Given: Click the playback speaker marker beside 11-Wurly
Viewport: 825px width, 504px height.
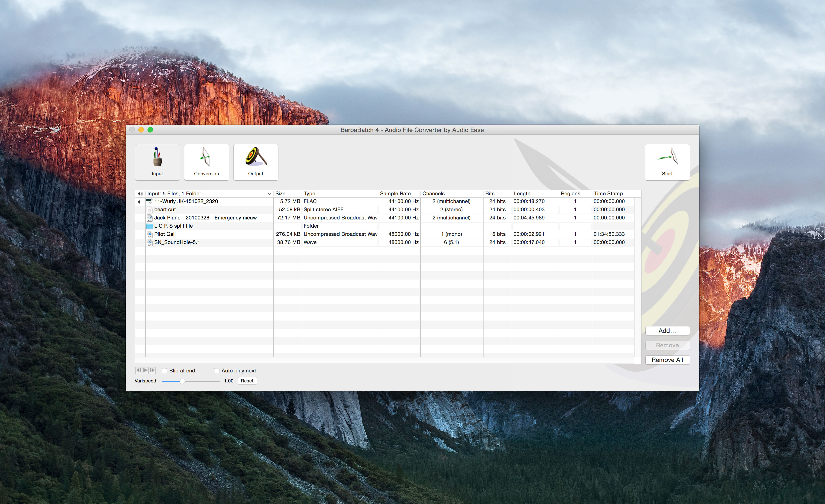Looking at the screenshot, I should click(139, 202).
